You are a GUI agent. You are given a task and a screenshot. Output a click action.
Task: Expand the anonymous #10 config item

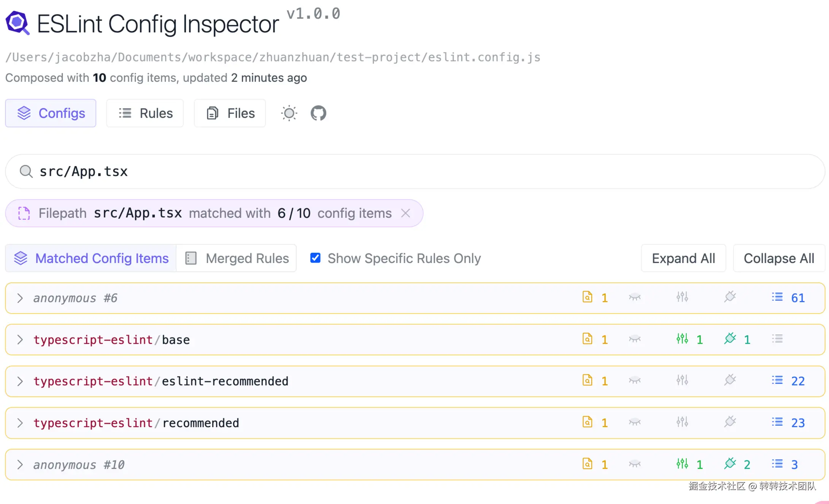coord(20,464)
